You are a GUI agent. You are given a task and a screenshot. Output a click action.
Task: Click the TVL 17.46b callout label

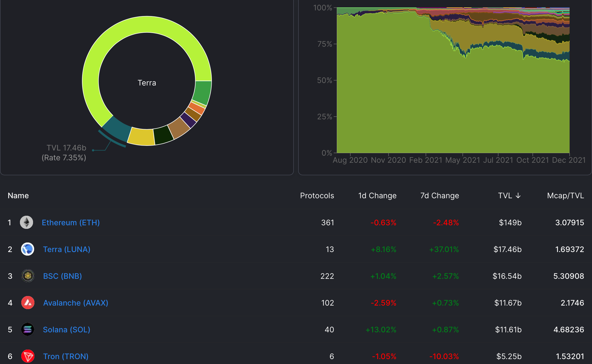click(x=66, y=147)
